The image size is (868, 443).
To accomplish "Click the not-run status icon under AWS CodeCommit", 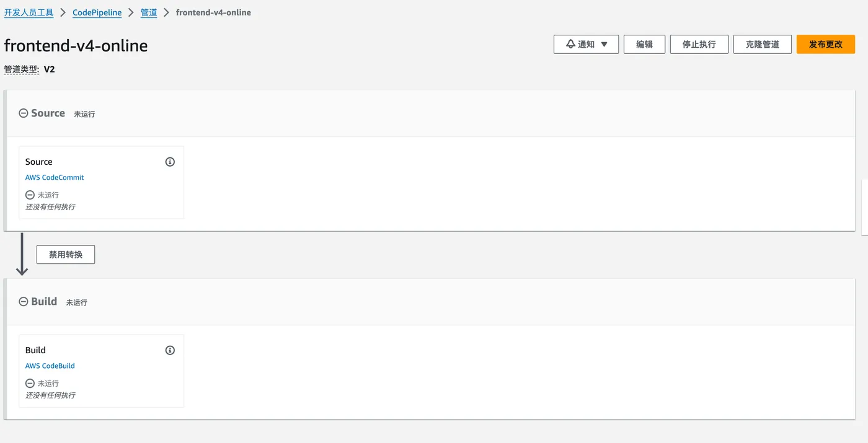I will 30,195.
